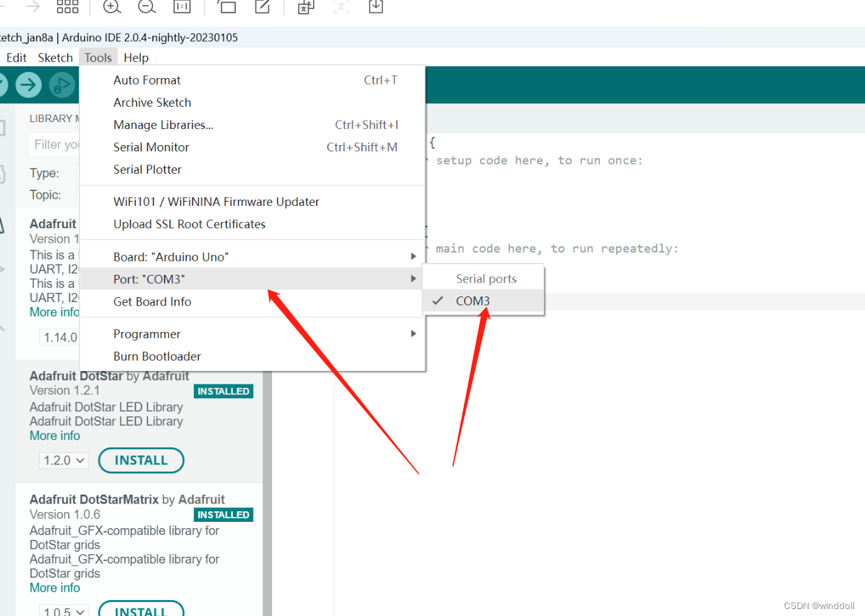Click the Type: filter label

pos(44,173)
